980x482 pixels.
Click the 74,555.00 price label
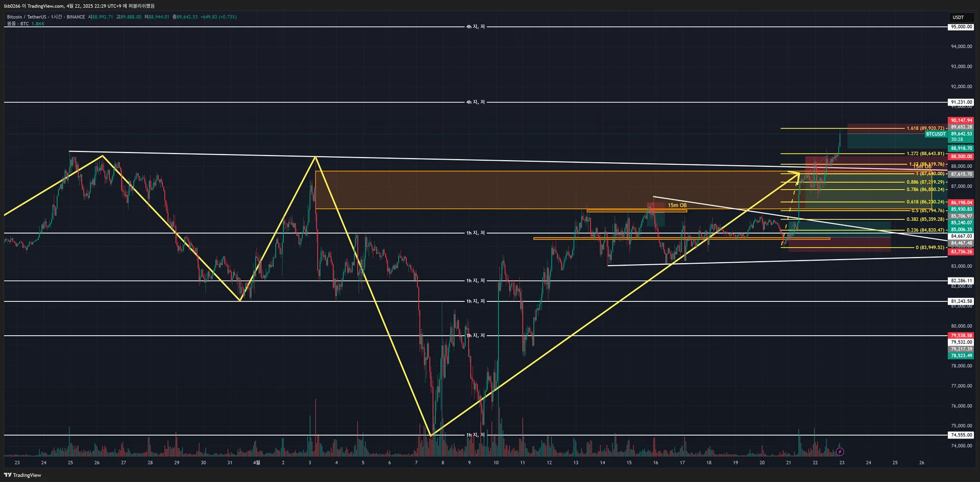(961, 435)
